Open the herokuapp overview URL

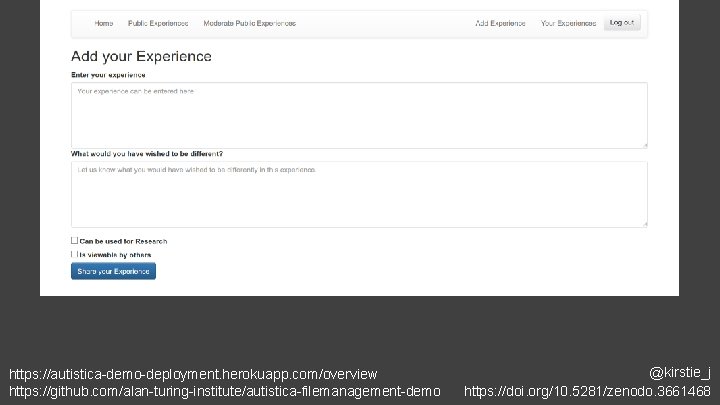[x=193, y=374]
